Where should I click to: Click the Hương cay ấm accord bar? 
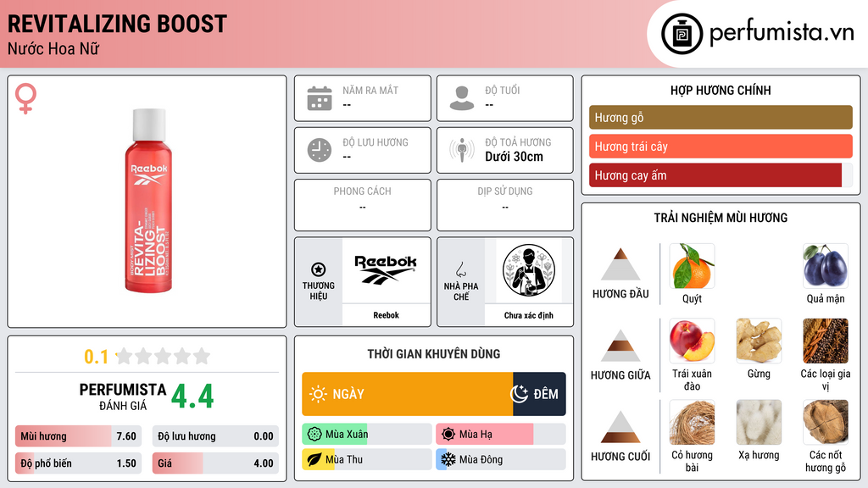pyautogui.click(x=721, y=175)
